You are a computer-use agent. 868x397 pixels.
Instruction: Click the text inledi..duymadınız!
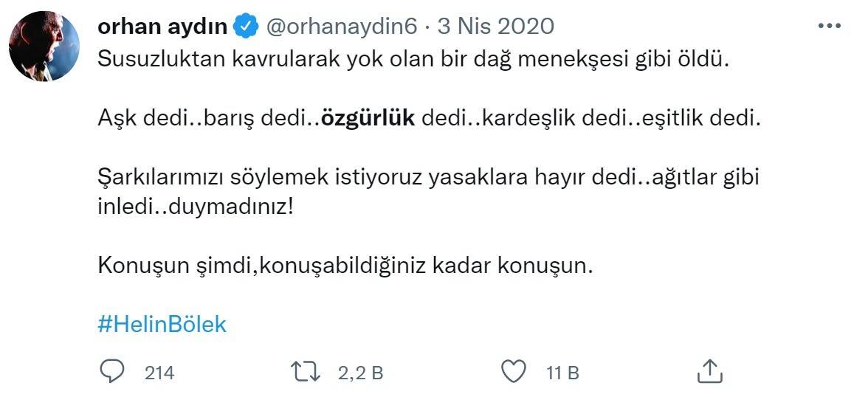(196, 206)
